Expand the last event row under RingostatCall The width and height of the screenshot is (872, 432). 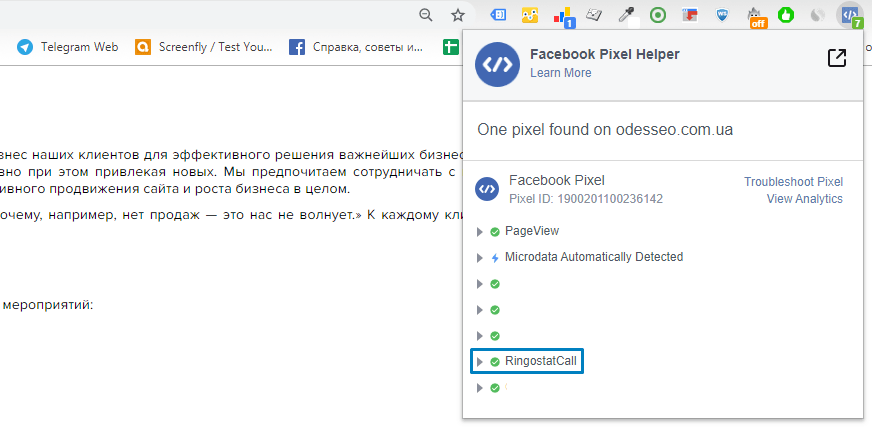[480, 388]
